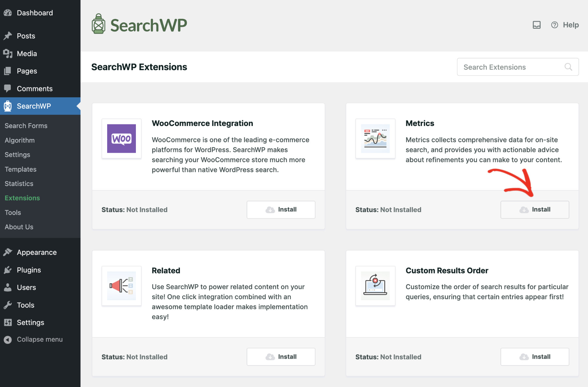Click the Custom Results Order laptop thumbnail

pyautogui.click(x=375, y=286)
